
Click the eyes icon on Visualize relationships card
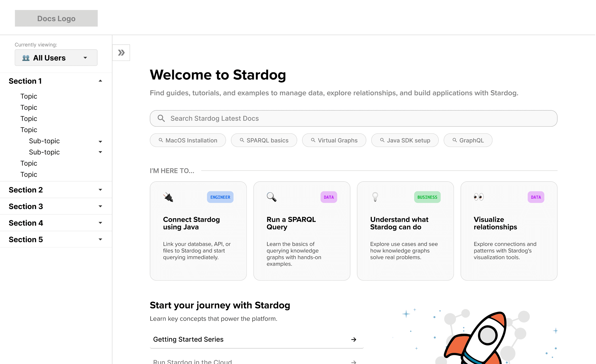pyautogui.click(x=479, y=197)
